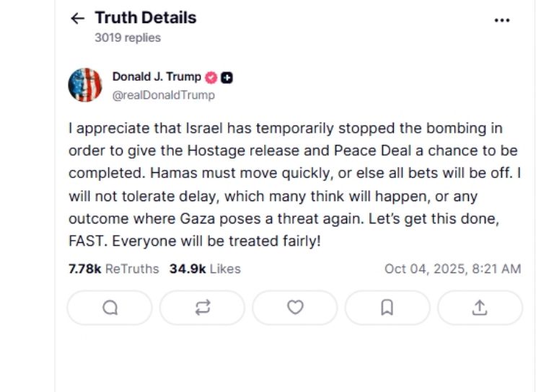This screenshot has width=554, height=392.
Task: View the 7.78k ReTruths list
Action: coord(113,269)
